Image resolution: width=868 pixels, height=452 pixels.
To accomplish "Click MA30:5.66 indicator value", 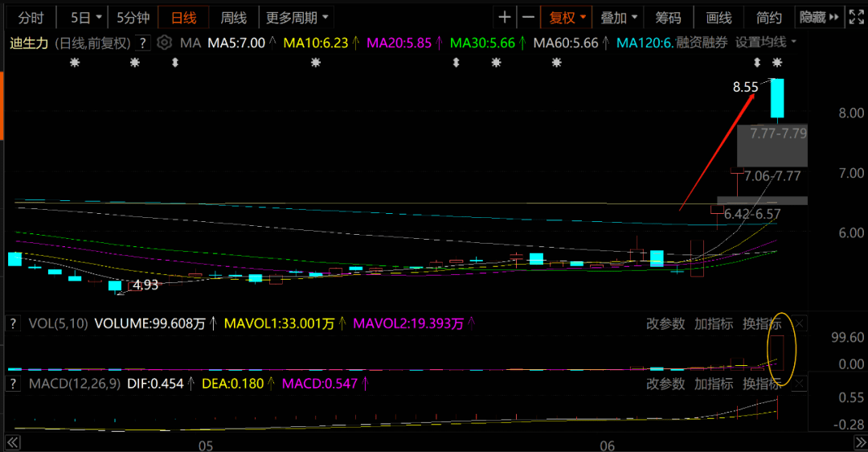I will pos(482,43).
